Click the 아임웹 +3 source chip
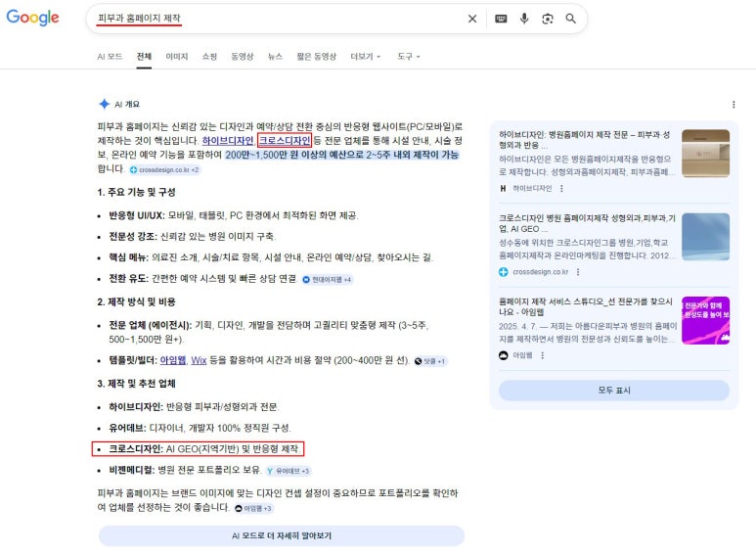Viewport: 756px width, 554px height. coord(253,508)
